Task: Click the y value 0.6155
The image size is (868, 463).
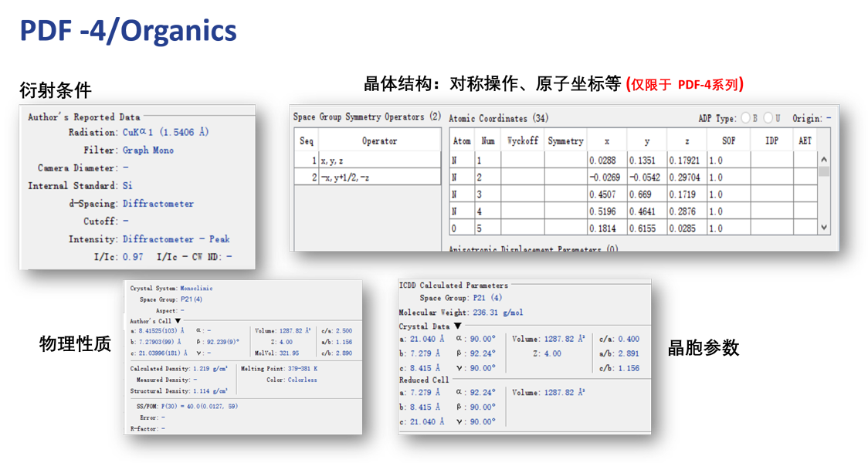Action: pos(643,228)
